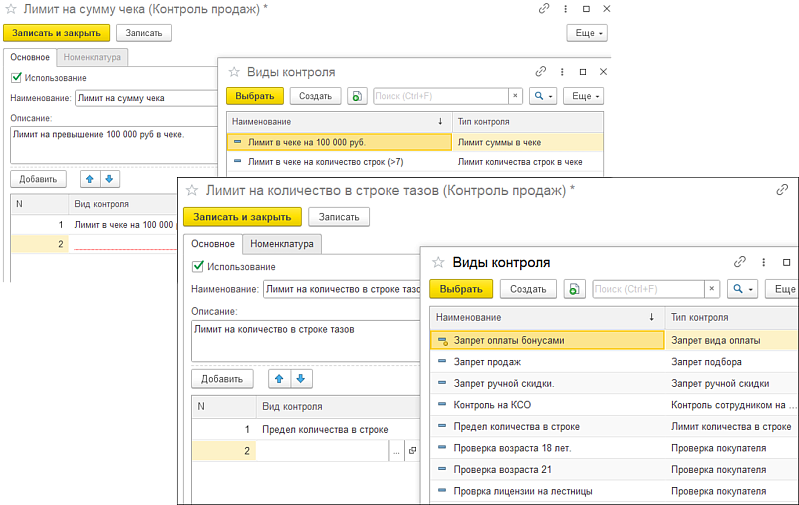The image size is (799, 505).
Task: Click sort arrow in lower Наименование column header
Action: pos(651,317)
